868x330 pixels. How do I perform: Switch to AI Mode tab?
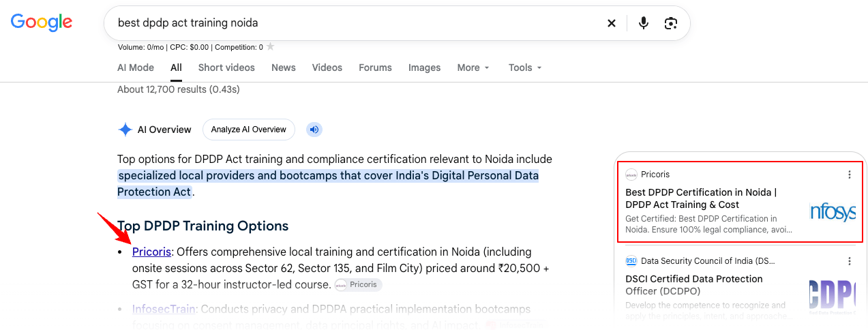point(136,67)
